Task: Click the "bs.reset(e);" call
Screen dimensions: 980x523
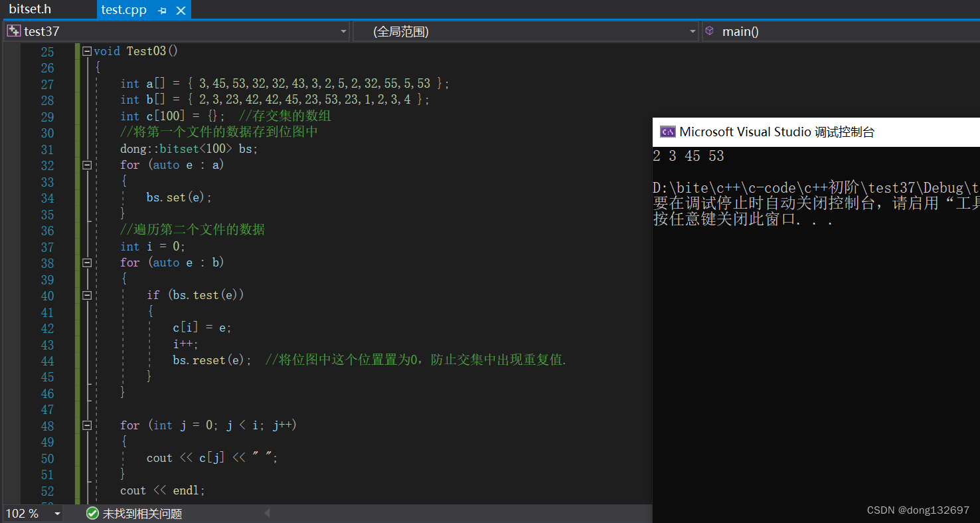Action: coord(212,360)
